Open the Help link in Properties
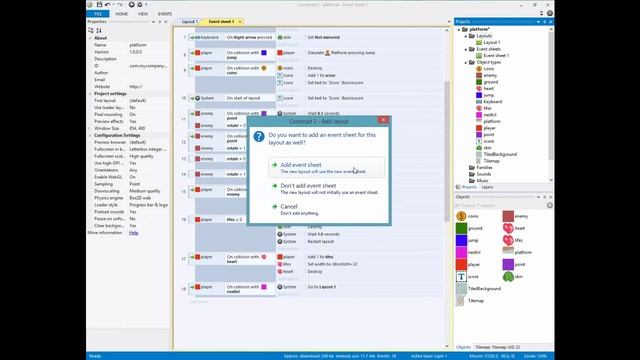640x360 pixels. [133, 233]
